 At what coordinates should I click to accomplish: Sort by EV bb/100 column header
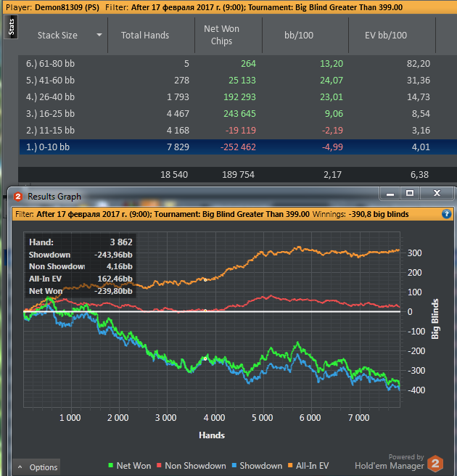(x=386, y=36)
